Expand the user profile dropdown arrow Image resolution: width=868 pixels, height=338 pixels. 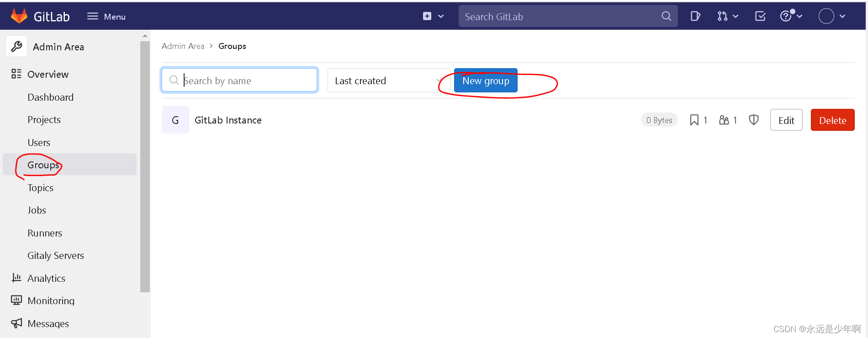coord(842,16)
